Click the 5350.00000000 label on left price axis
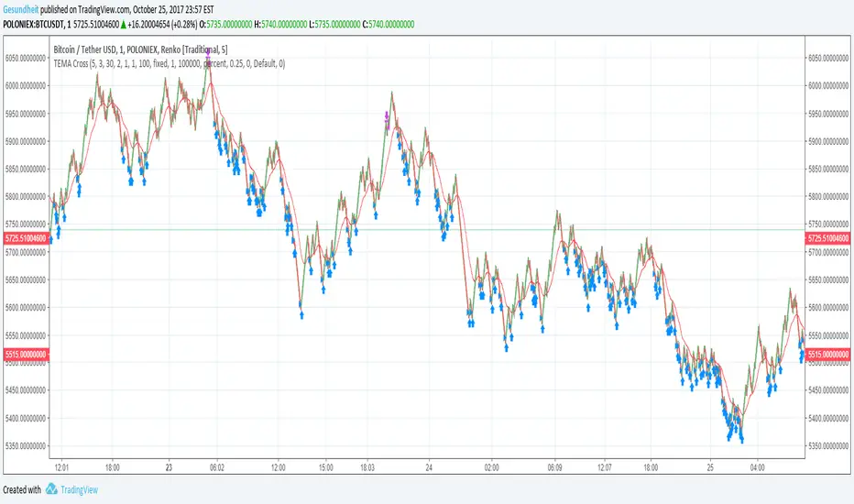 tap(24, 445)
